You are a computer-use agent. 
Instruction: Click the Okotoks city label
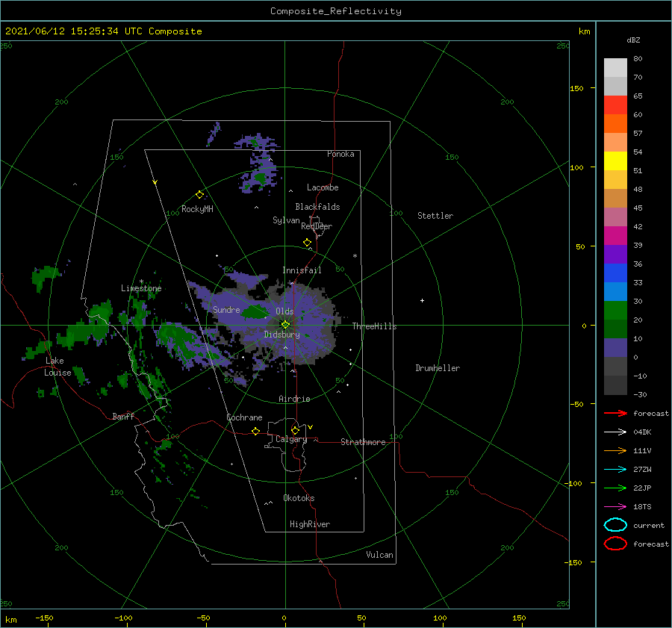point(299,498)
